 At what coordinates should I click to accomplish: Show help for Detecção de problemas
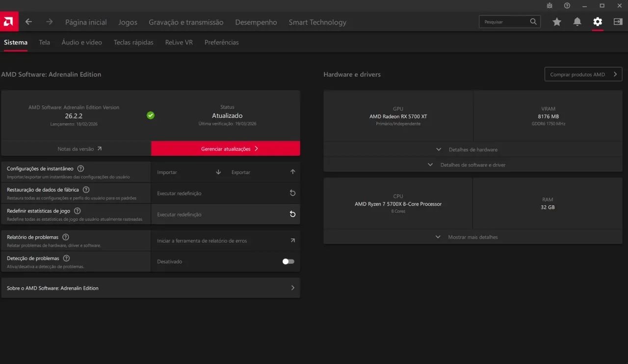click(x=66, y=259)
